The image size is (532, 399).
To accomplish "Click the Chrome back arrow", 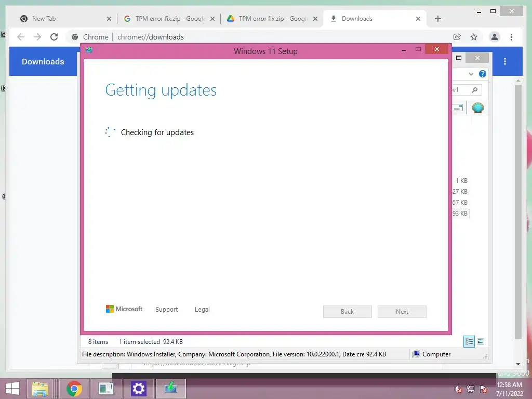I will click(21, 37).
